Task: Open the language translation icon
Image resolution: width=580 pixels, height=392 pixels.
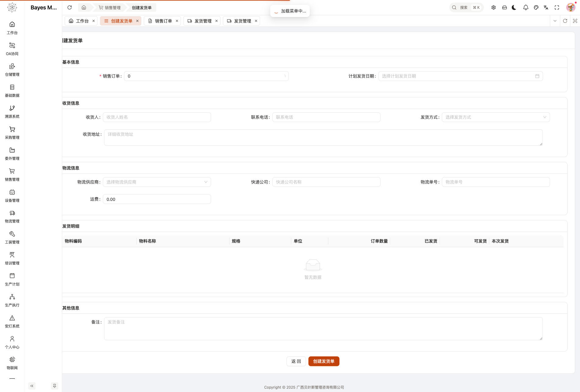Action: click(x=546, y=8)
